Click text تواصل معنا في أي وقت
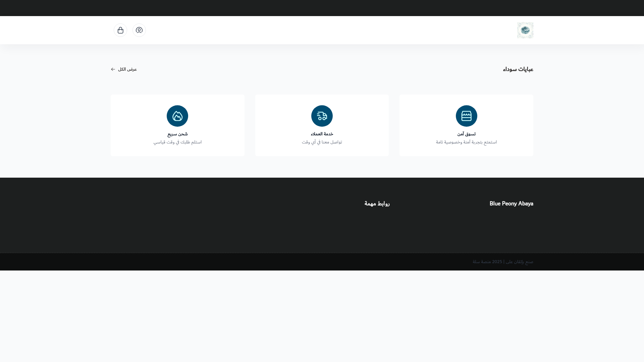The width and height of the screenshot is (644, 362). click(x=322, y=142)
